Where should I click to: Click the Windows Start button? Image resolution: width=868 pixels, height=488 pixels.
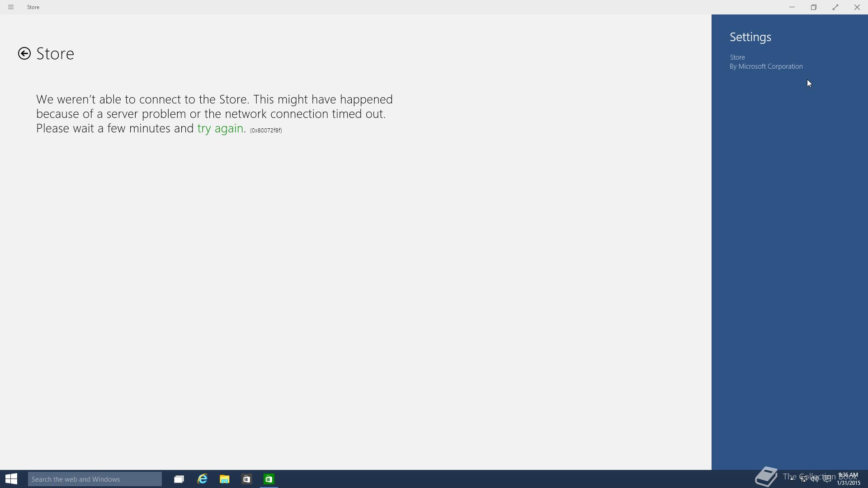tap(11, 479)
